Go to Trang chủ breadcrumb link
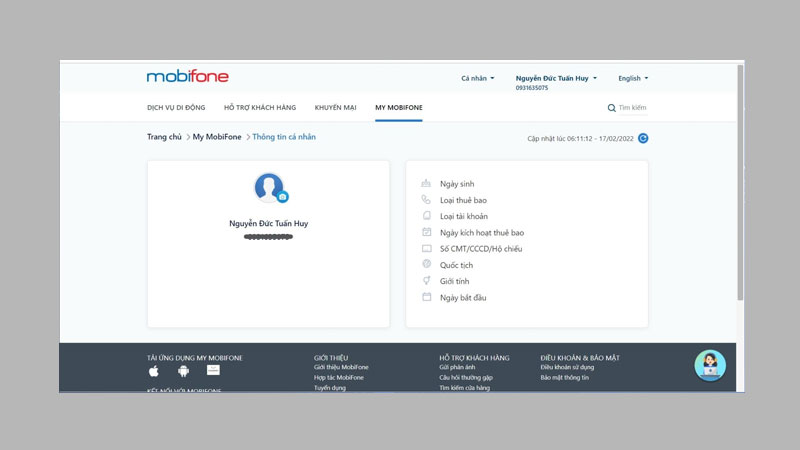 [x=164, y=137]
